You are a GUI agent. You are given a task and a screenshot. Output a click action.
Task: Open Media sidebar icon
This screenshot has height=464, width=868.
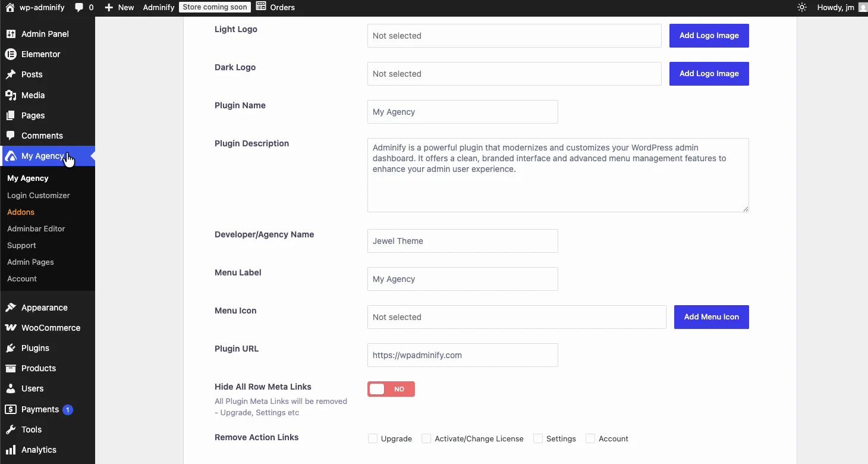coord(11,95)
